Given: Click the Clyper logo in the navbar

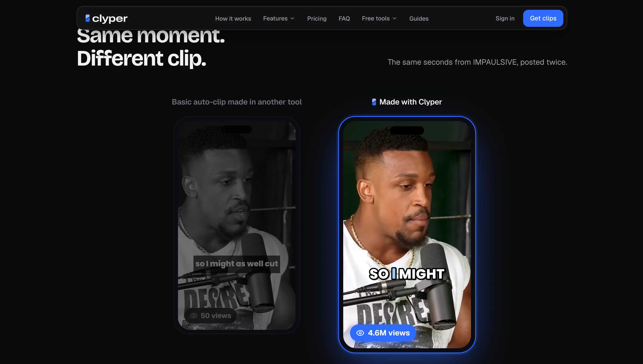Looking at the screenshot, I should (106, 18).
